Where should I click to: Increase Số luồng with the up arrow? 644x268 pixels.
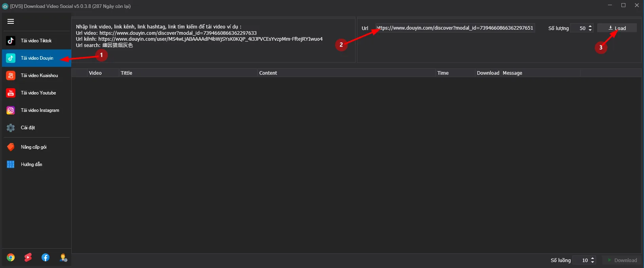(x=593, y=258)
